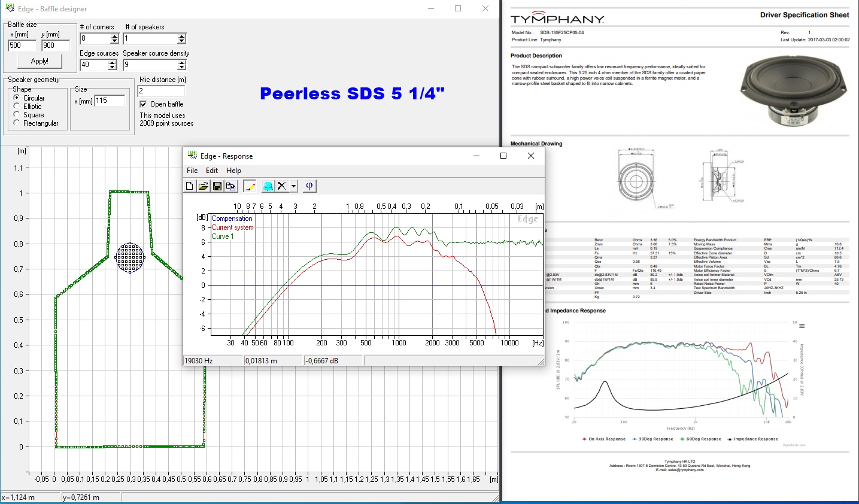Decrease Speaker source density value
The image size is (859, 504).
182,68
